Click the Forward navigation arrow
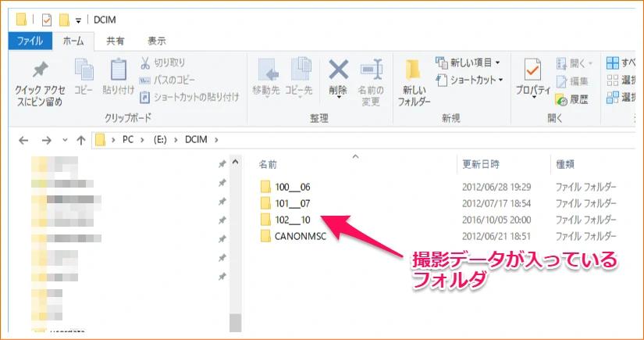644x340 pixels. [46, 141]
